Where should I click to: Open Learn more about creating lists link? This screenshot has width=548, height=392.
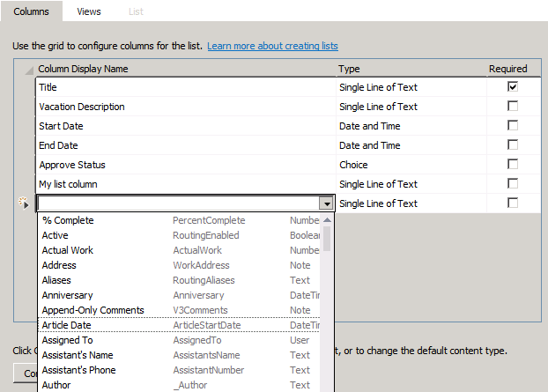[x=272, y=46]
